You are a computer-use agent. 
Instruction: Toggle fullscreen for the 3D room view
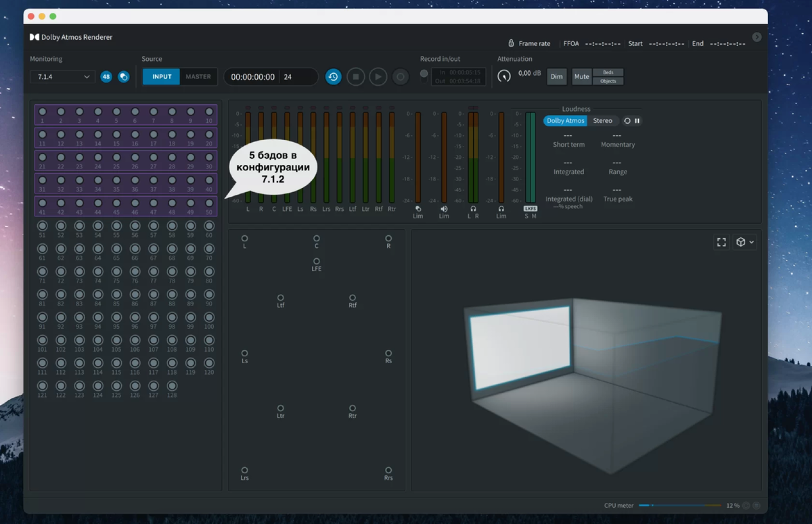pos(721,242)
